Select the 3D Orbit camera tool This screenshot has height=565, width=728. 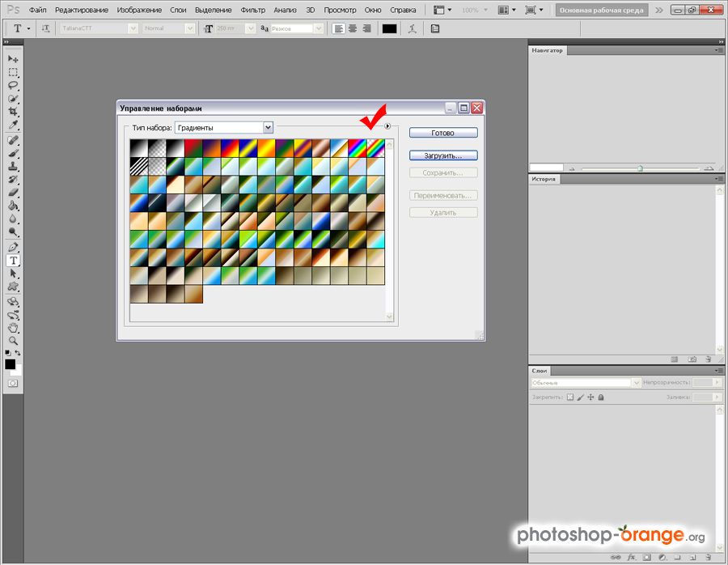click(13, 315)
